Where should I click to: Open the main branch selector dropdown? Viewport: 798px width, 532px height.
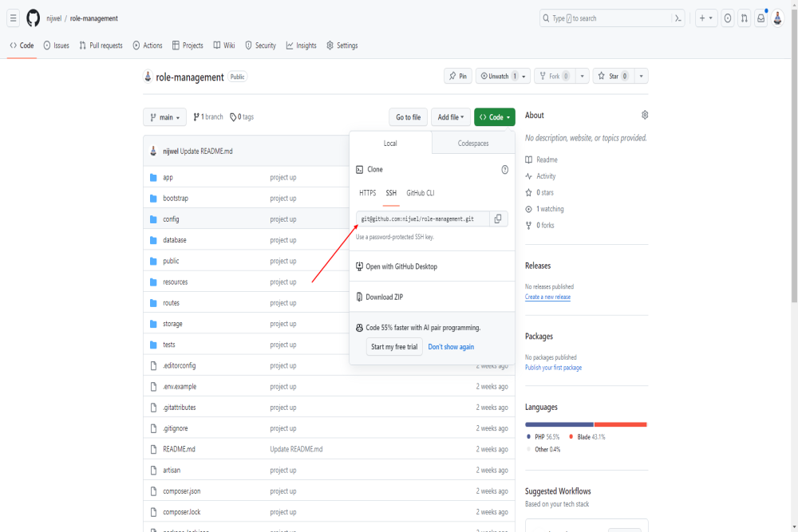pos(165,117)
